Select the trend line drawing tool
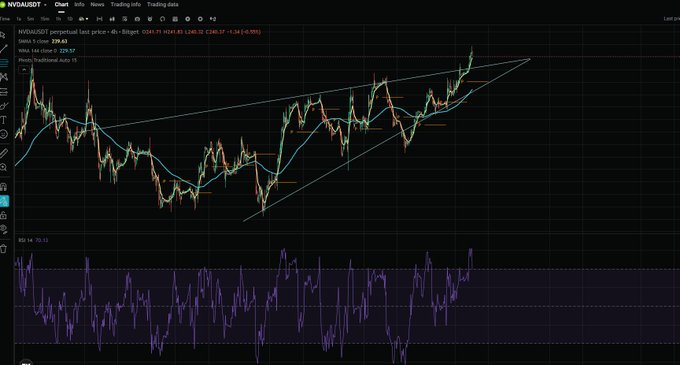Viewport: 680px width, 365px height. click(x=3, y=49)
